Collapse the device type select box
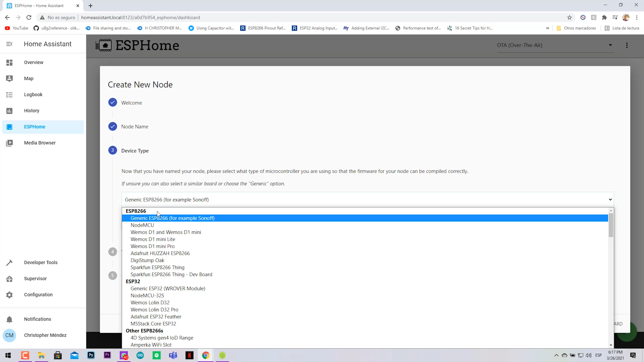Image resolution: width=644 pixels, height=362 pixels. (368, 200)
